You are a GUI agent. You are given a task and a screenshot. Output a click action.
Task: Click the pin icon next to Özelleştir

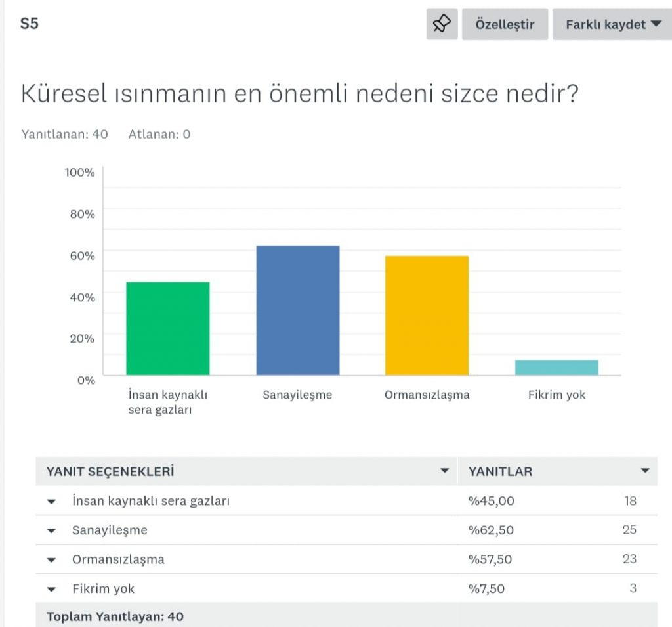click(442, 24)
